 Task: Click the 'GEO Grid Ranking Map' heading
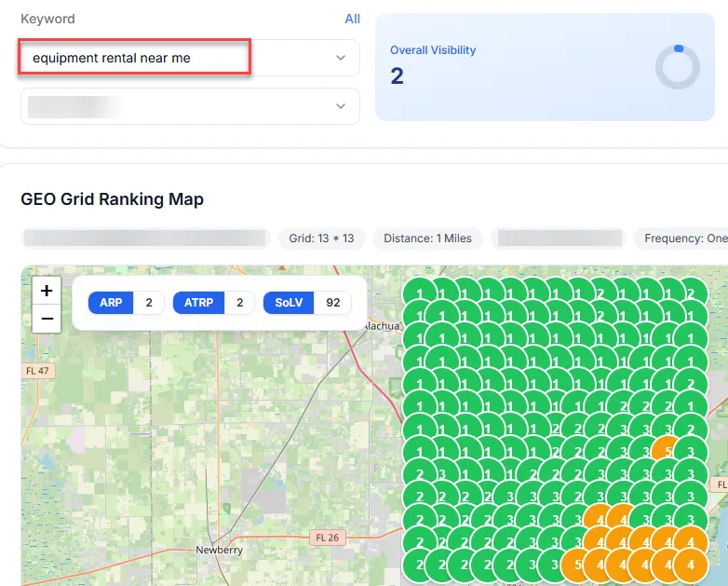[x=113, y=198]
